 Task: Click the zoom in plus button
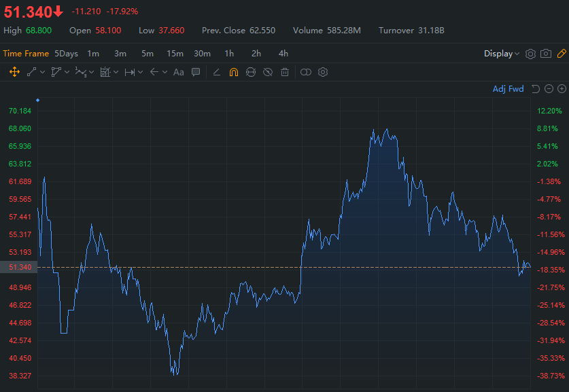pyautogui.click(x=562, y=89)
